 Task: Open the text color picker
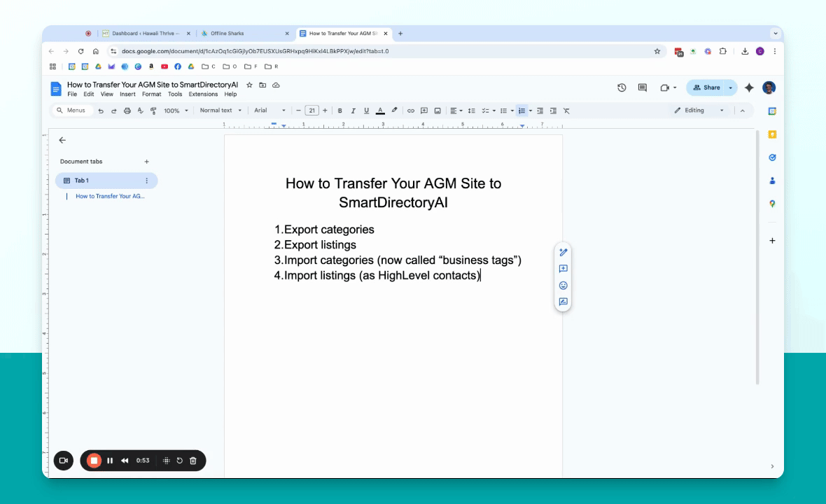pos(380,111)
